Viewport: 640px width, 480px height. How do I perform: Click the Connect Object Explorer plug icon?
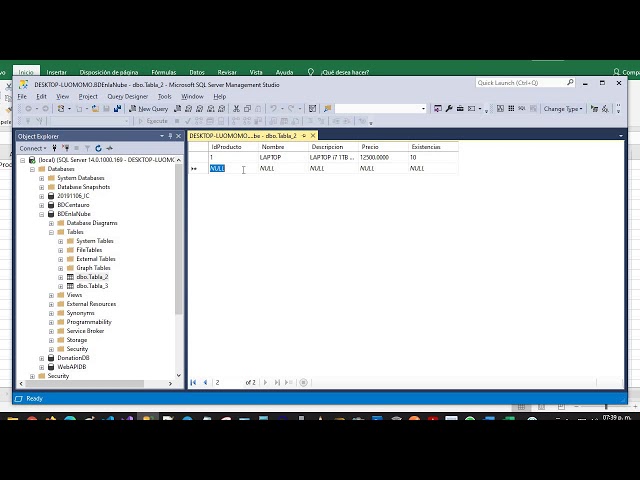coord(54,148)
